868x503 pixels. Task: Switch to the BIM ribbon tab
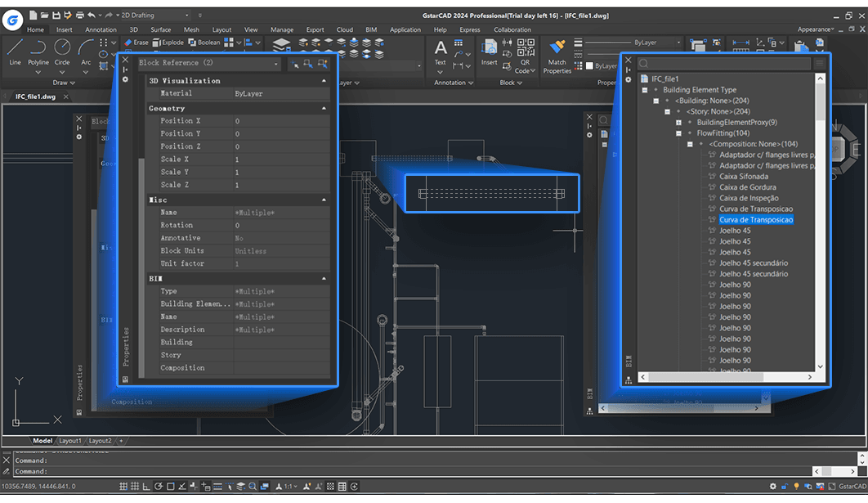[x=371, y=29]
